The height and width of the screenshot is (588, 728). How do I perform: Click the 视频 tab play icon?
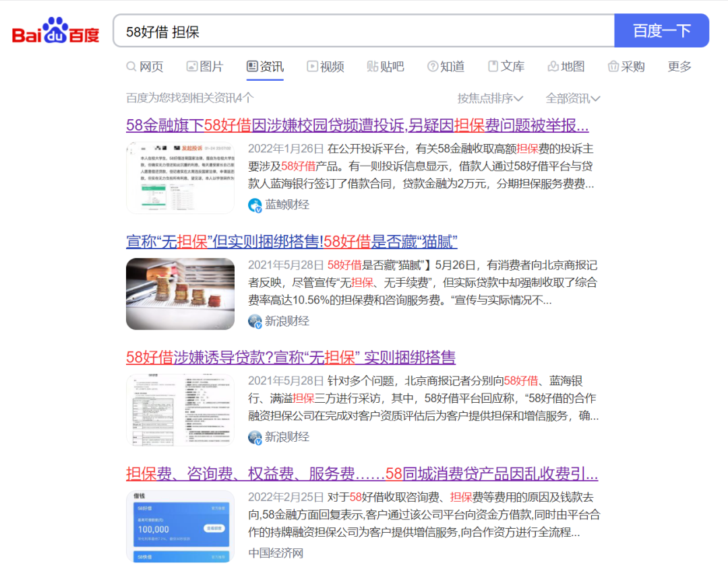point(313,67)
